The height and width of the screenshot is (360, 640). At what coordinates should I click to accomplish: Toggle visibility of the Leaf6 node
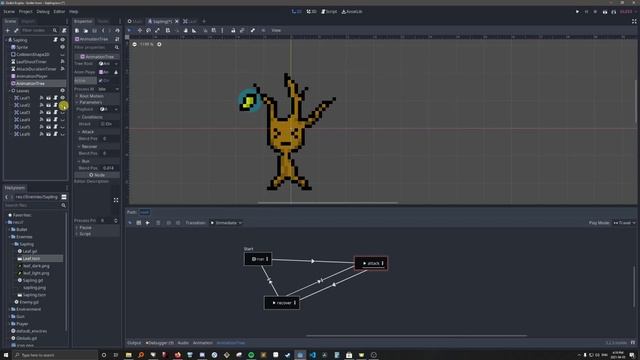[x=62, y=134]
